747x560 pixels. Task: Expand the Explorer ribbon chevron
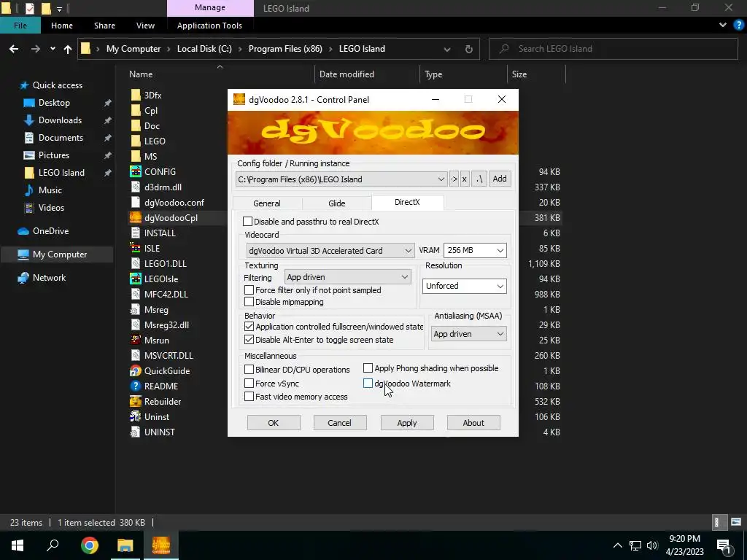[x=723, y=26]
